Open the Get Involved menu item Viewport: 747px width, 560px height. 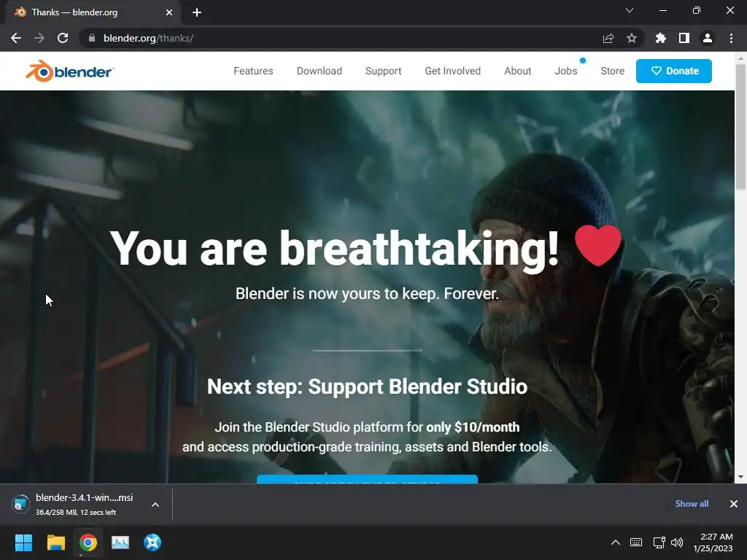click(452, 71)
